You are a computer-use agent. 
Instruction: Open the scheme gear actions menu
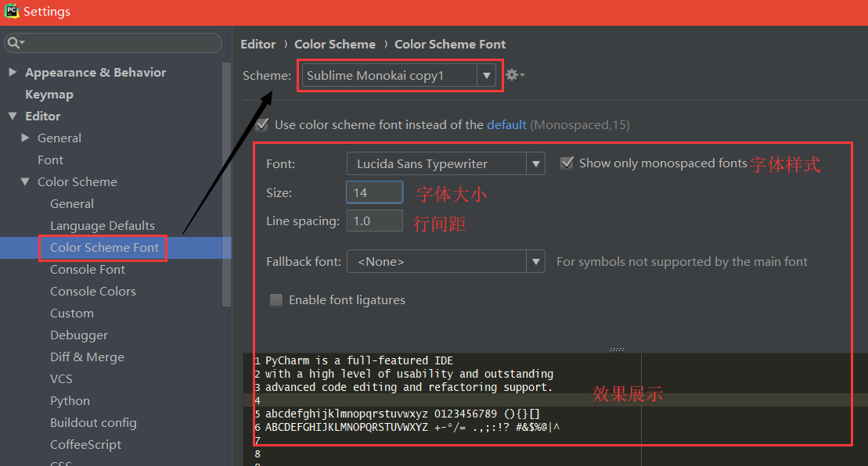(x=514, y=74)
